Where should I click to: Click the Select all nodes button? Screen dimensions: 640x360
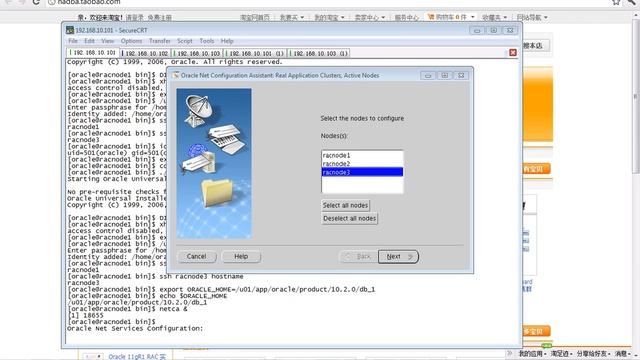(x=345, y=205)
